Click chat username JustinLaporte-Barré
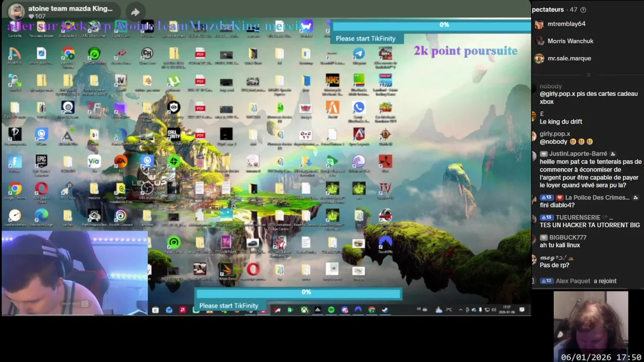 (x=578, y=154)
